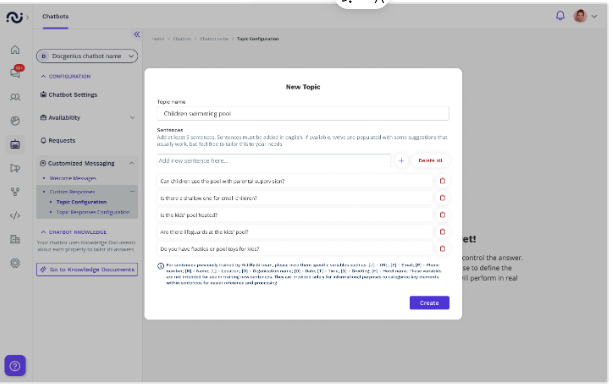613x385 pixels.
Task: Click the 'Add new sentence here' field
Action: (x=274, y=160)
